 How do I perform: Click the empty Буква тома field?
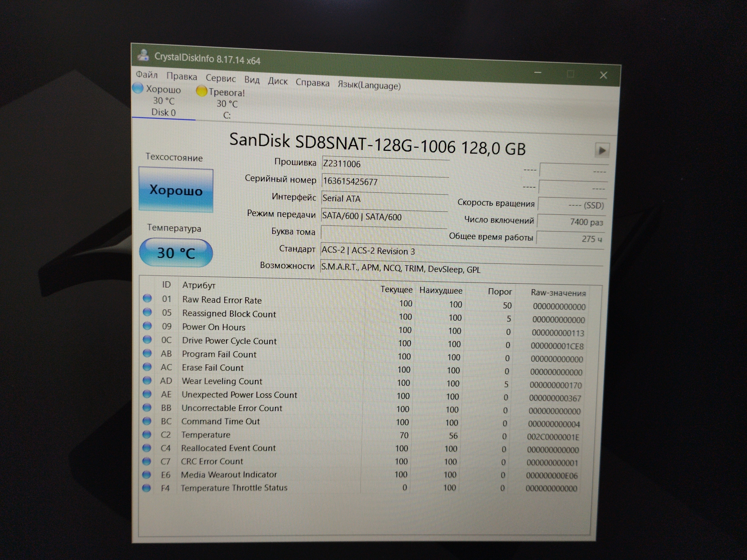point(384,233)
